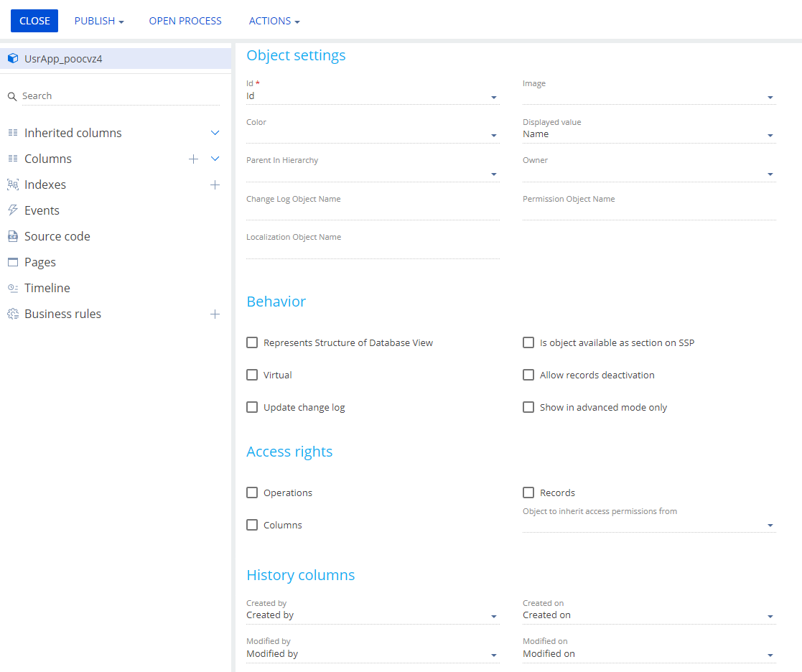Add a new index with plus icon
This screenshot has height=672, width=802.
pos(215,185)
